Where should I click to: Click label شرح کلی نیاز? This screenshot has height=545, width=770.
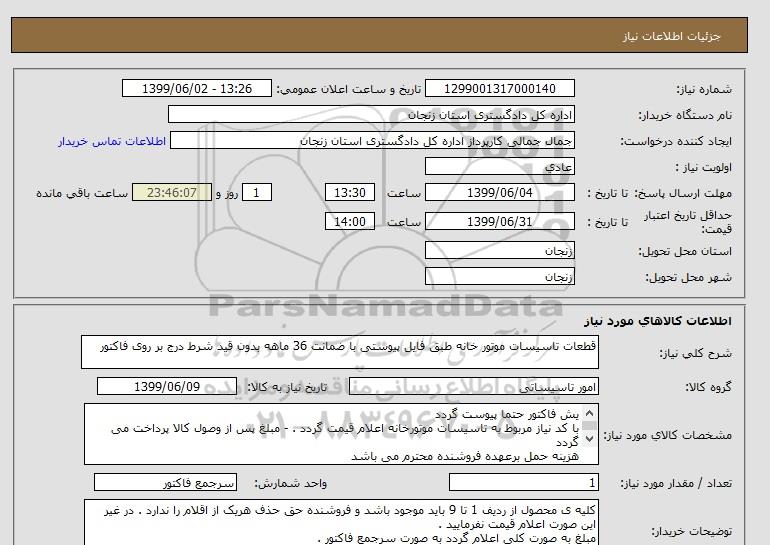(695, 353)
